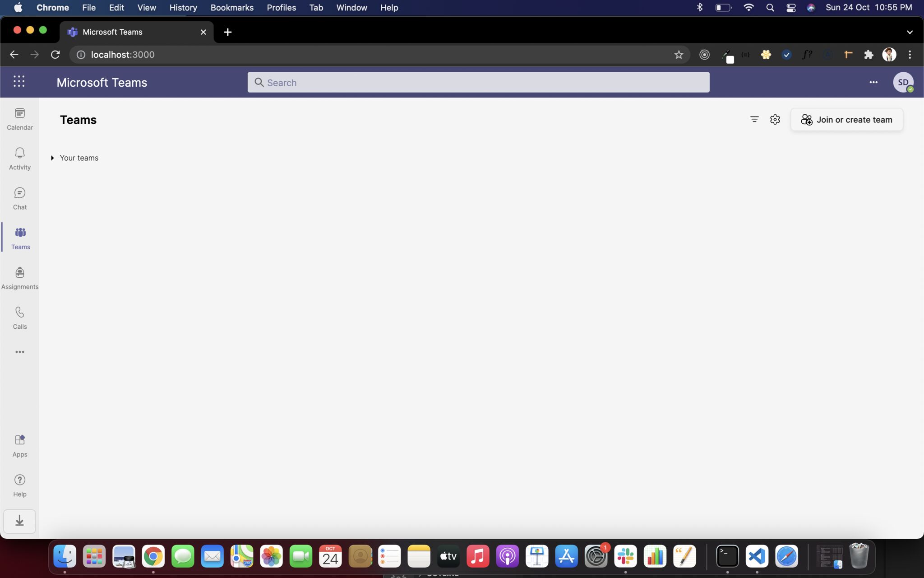Viewport: 924px width, 578px height.
Task: Click the download app icon in the sidebar
Action: (19, 521)
